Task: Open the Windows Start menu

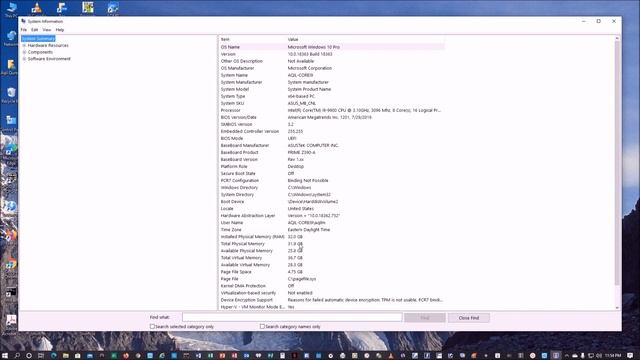Action: [x=5, y=356]
